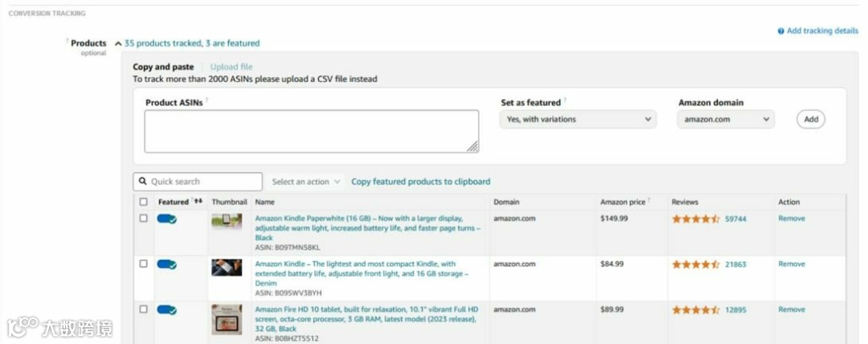Check the select-all products checkbox
The width and height of the screenshot is (868, 344).
144,202
